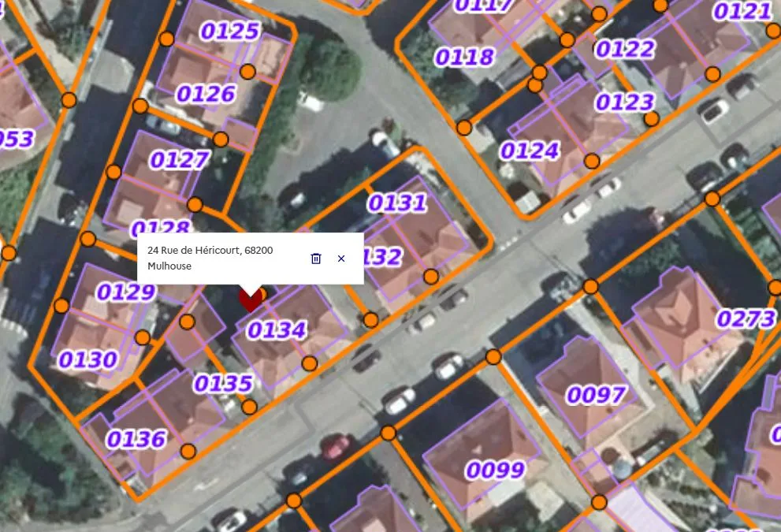The width and height of the screenshot is (781, 532).
Task: Close the address popup
Action: (x=341, y=259)
